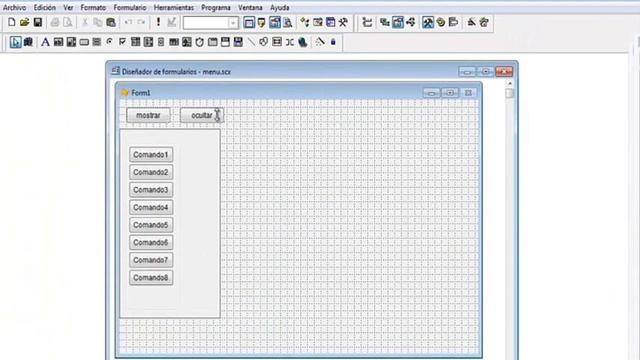Select the Combo Box control tool
The width and height of the screenshot is (640, 360).
136,42
